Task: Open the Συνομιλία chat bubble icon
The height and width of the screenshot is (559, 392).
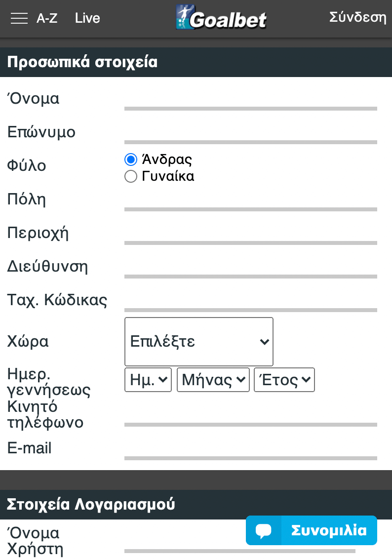Action: (264, 530)
